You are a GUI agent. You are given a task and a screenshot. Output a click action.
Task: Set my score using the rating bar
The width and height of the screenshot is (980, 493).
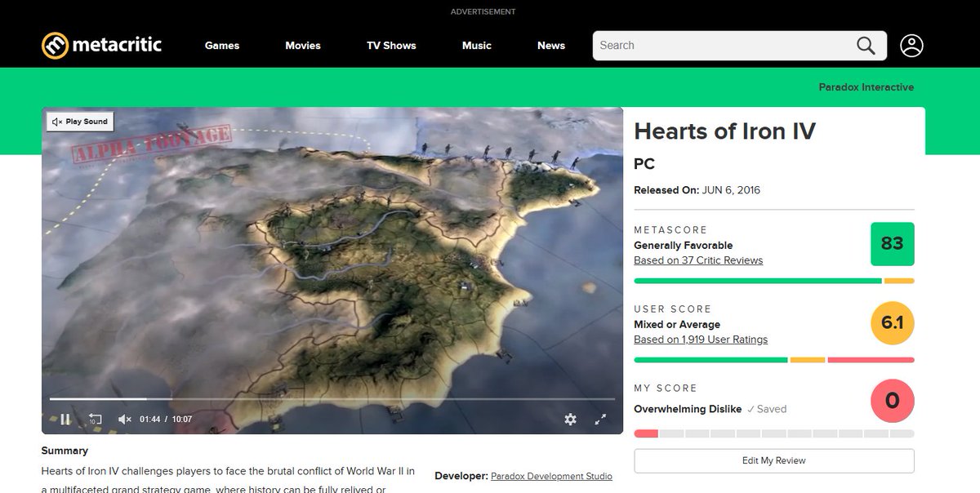pyautogui.click(x=774, y=433)
